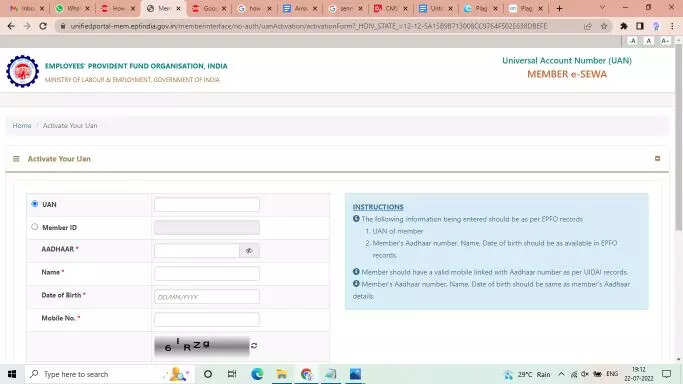Image resolution: width=683 pixels, height=384 pixels.
Task: Collapse the Activate Your Uan panel
Action: pos(657,158)
